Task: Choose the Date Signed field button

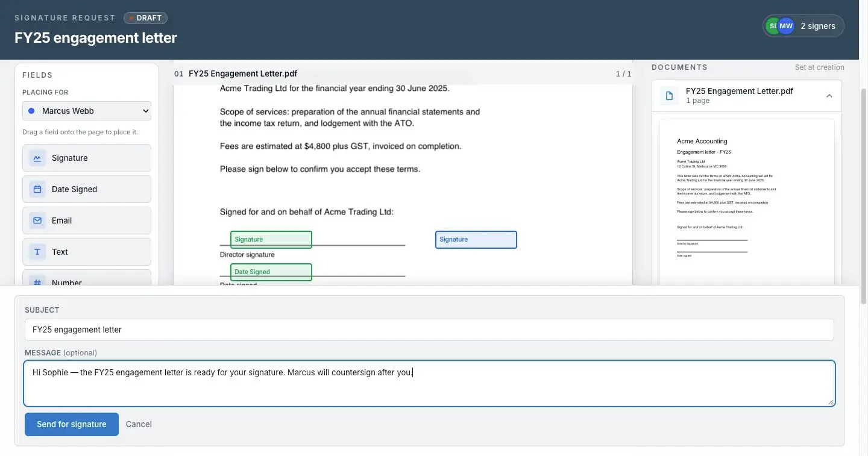Action: click(87, 189)
